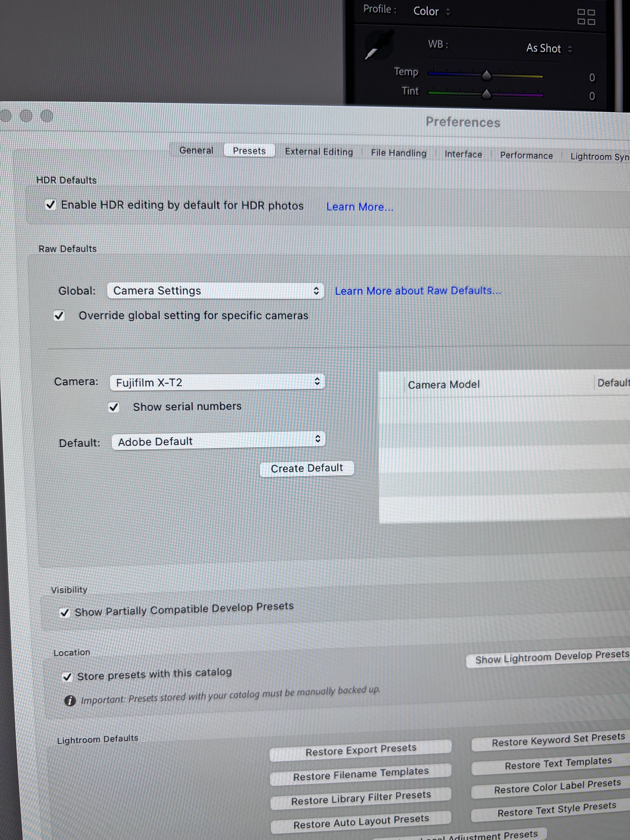The width and height of the screenshot is (630, 840).
Task: Uncheck Override global setting for specific cameras
Action: click(59, 316)
